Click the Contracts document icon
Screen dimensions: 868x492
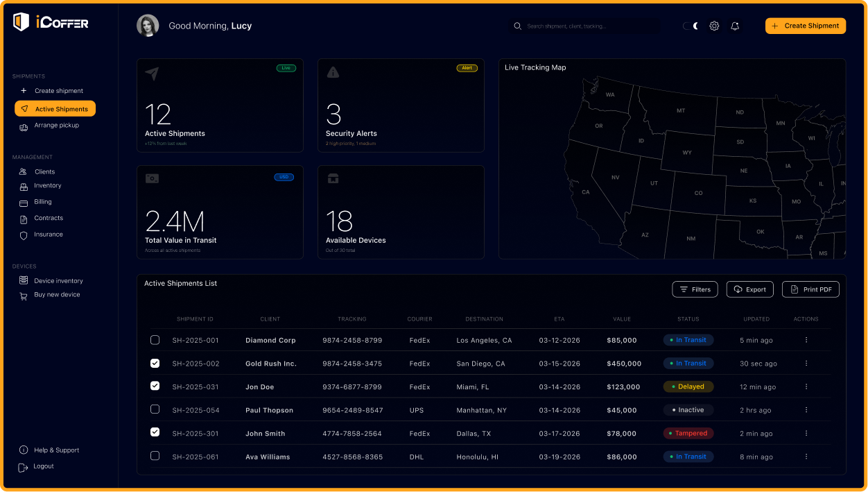click(24, 219)
